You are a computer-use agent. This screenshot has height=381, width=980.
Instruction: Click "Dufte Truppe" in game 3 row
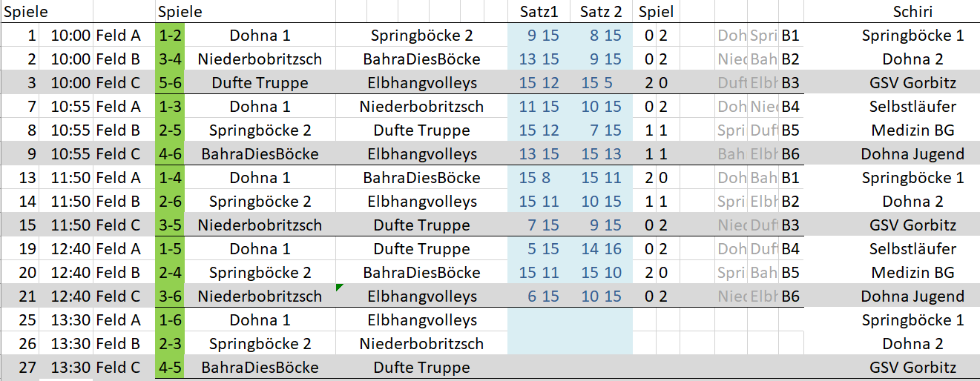[x=259, y=83]
